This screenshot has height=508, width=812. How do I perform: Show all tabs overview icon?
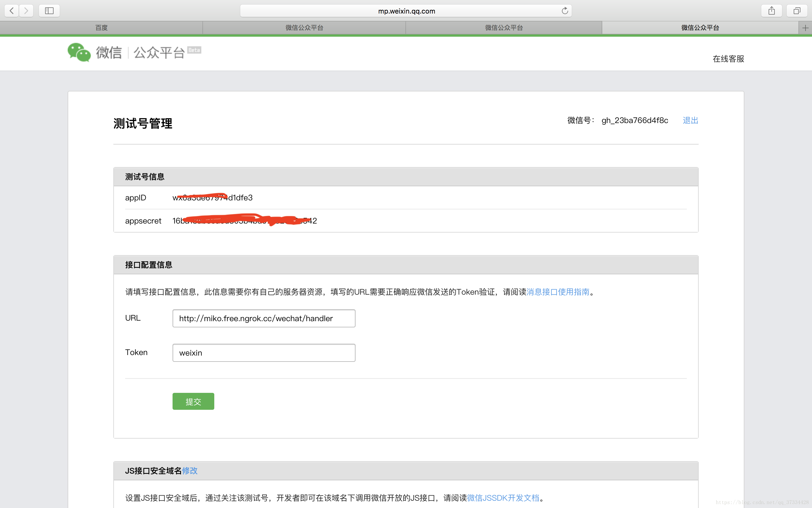click(x=796, y=11)
